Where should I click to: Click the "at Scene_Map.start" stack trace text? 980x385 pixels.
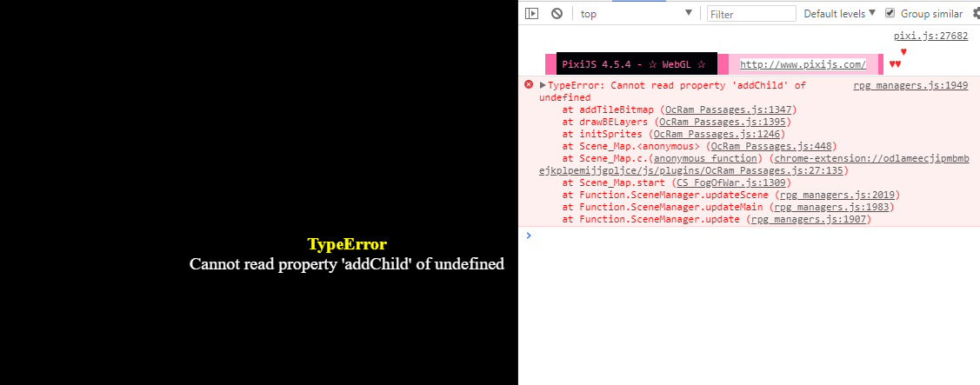pyautogui.click(x=617, y=183)
